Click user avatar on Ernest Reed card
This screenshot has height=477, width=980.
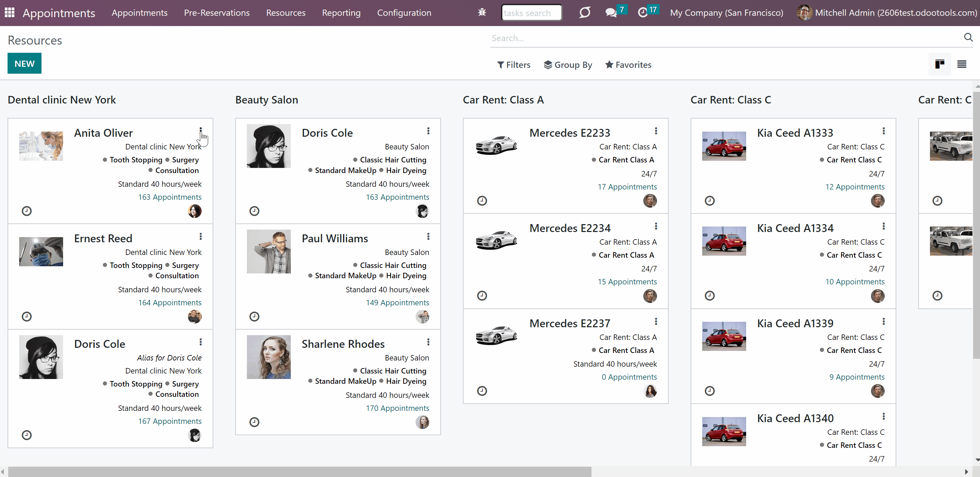point(195,316)
